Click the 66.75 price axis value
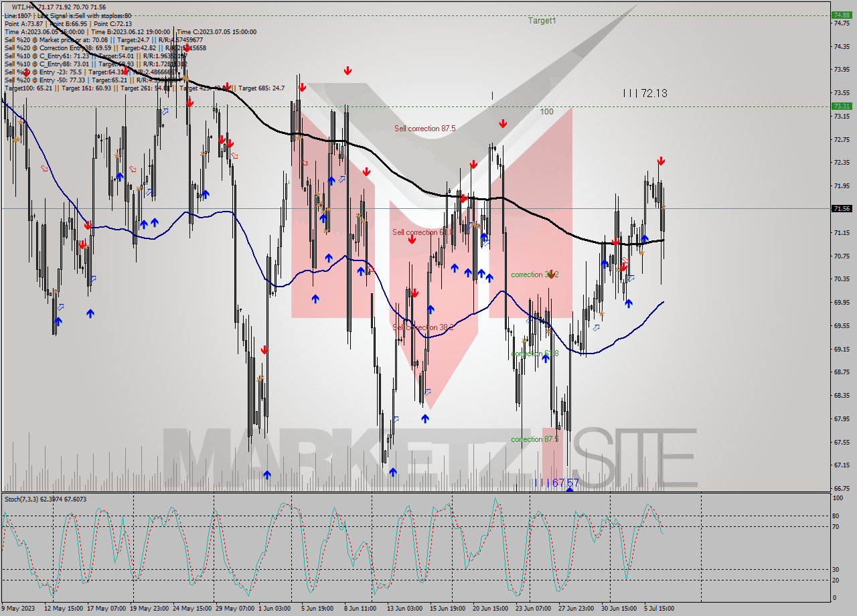This screenshot has height=616, width=857. click(x=841, y=488)
